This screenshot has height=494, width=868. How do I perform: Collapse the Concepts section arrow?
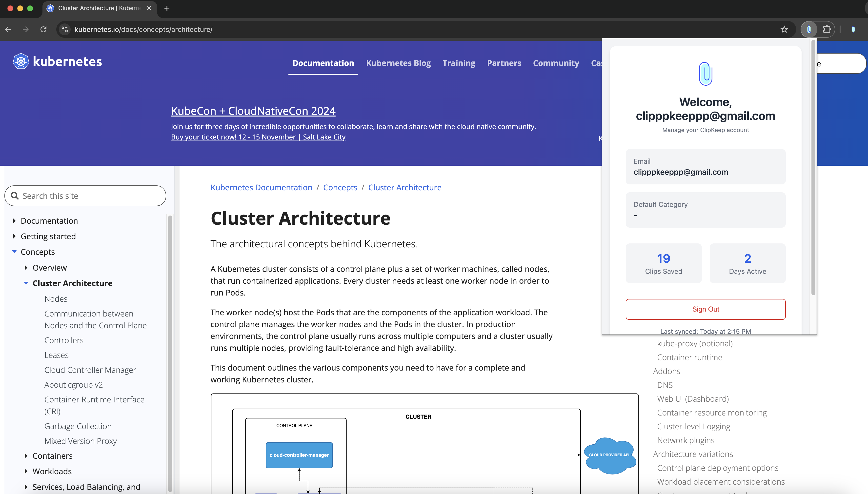click(x=14, y=252)
